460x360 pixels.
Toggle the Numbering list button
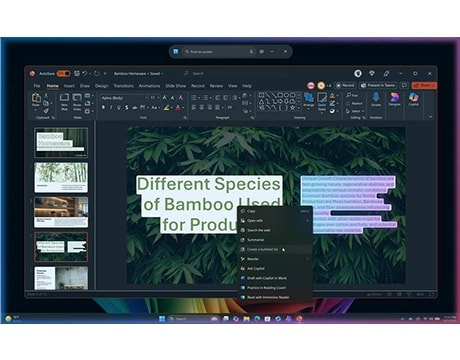click(x=206, y=98)
